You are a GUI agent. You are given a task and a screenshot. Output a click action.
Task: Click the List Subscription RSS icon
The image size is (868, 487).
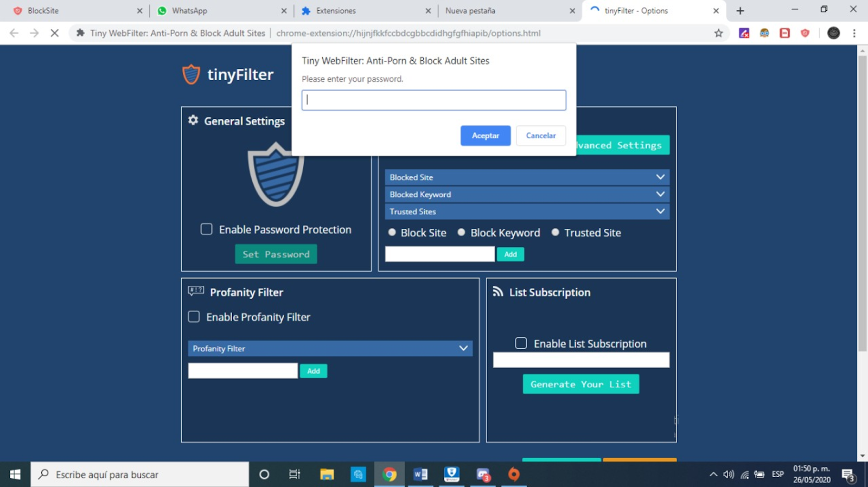(497, 292)
